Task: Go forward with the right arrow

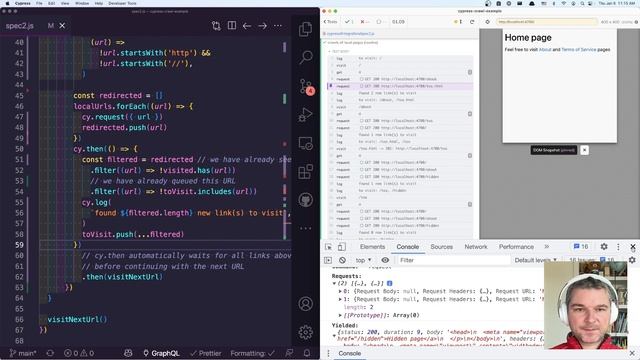Action: (262, 26)
